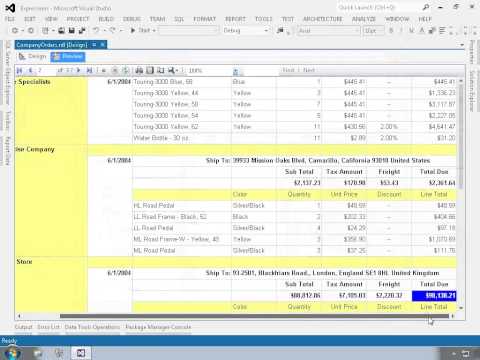Open the Data Tools Operations tab

(92, 327)
